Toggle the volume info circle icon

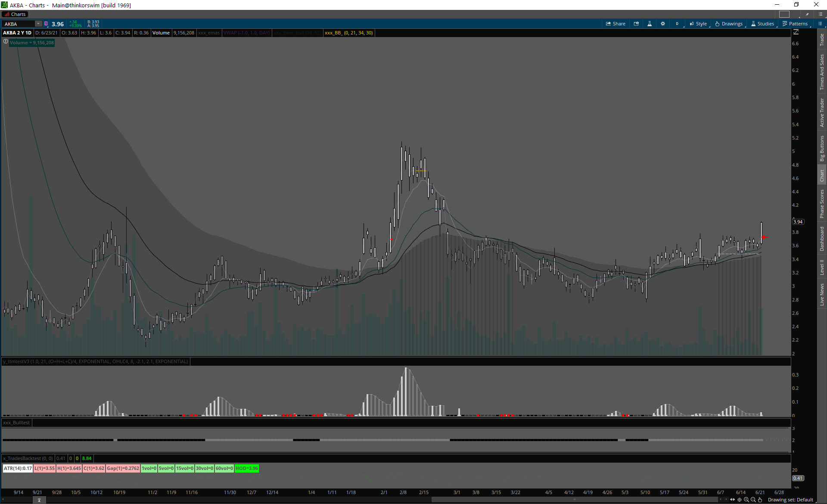pos(6,42)
